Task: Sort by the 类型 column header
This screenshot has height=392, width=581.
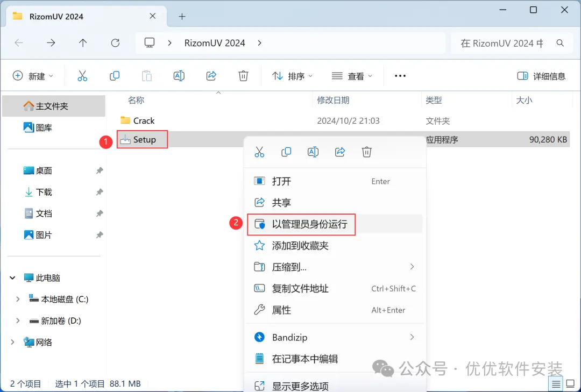Action: pyautogui.click(x=434, y=100)
